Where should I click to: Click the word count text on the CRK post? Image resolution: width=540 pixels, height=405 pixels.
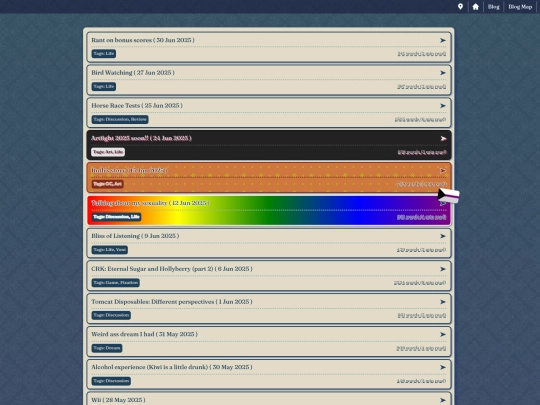click(420, 283)
